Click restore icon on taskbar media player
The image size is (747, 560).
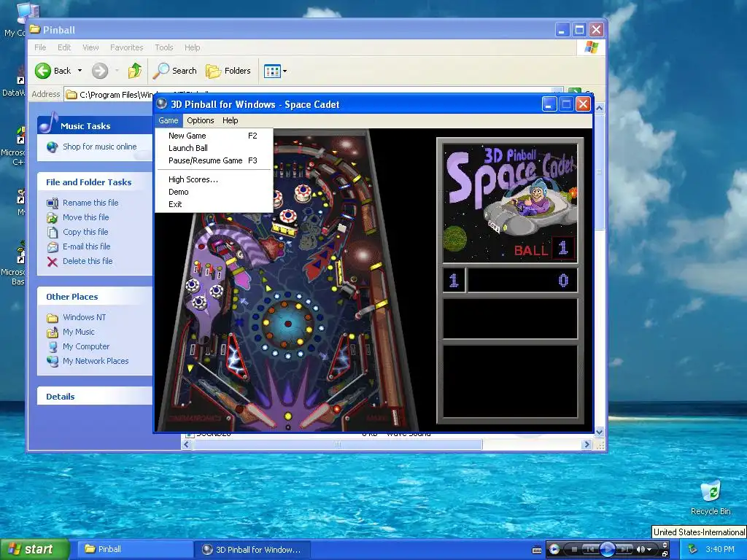point(665,554)
